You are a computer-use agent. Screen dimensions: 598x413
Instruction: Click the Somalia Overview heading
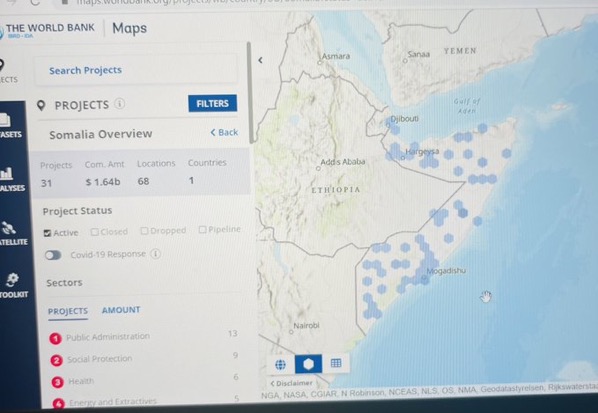(x=101, y=134)
